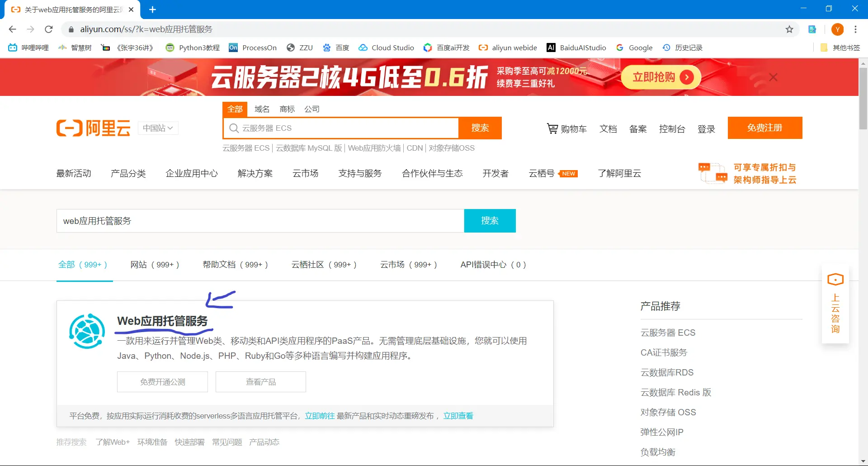Reload the current page
This screenshot has height=466, width=868.
49,29
